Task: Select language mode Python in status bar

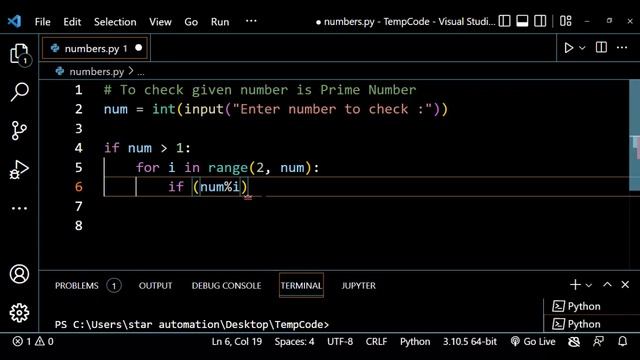Action: (415, 341)
